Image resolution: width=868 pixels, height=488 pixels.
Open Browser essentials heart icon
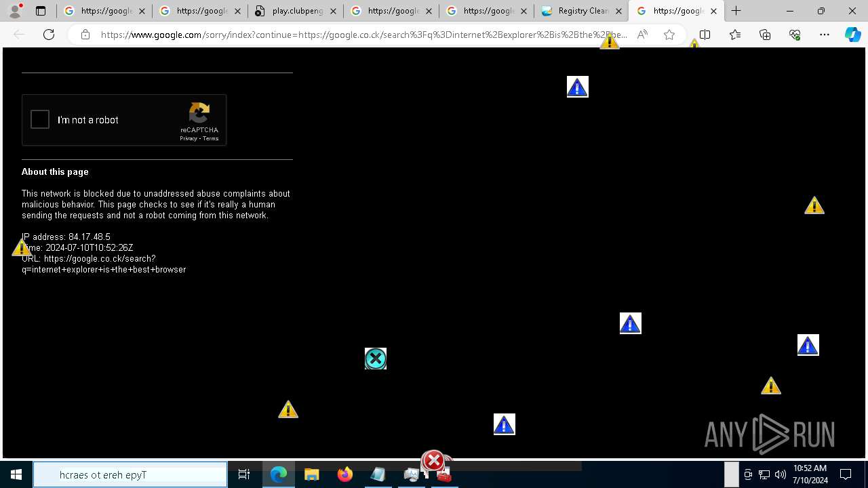pyautogui.click(x=795, y=35)
